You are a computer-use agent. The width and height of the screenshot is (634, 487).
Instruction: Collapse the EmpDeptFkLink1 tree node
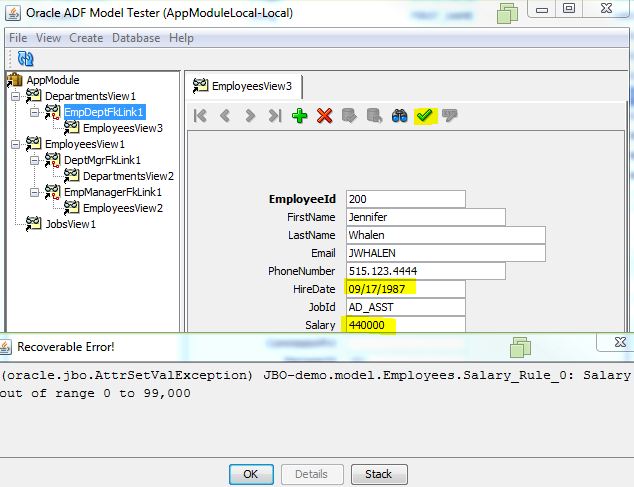click(34, 112)
